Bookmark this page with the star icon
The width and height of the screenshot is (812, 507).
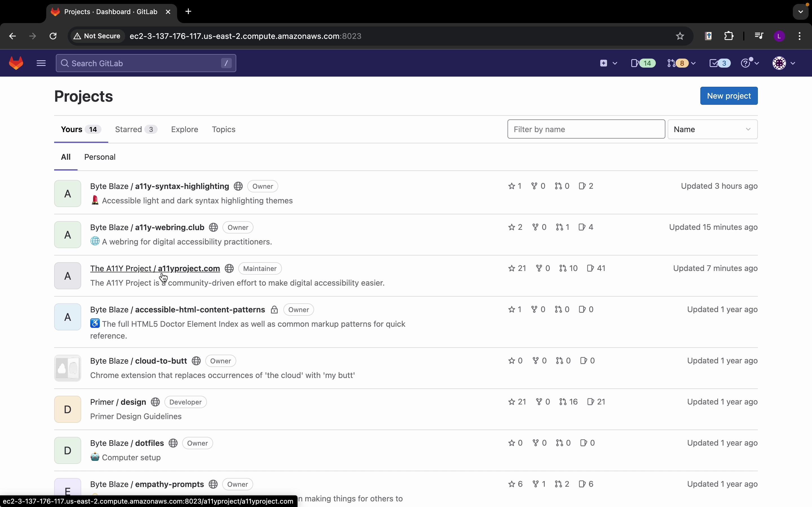click(680, 36)
